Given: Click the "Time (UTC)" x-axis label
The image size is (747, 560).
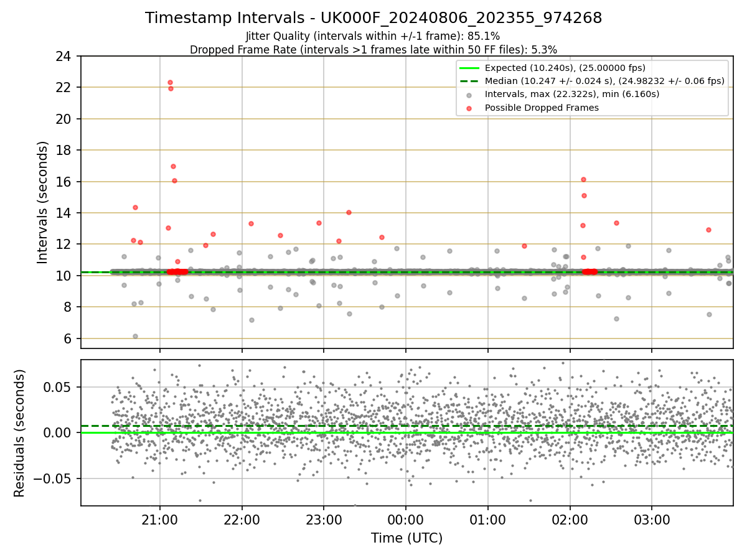Looking at the screenshot, I should coord(406,538).
